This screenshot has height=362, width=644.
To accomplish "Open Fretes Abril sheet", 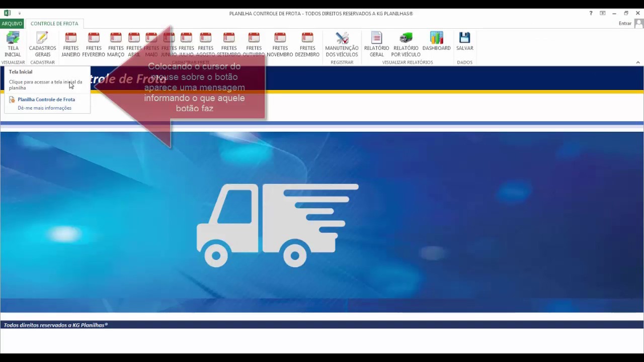I will click(134, 44).
